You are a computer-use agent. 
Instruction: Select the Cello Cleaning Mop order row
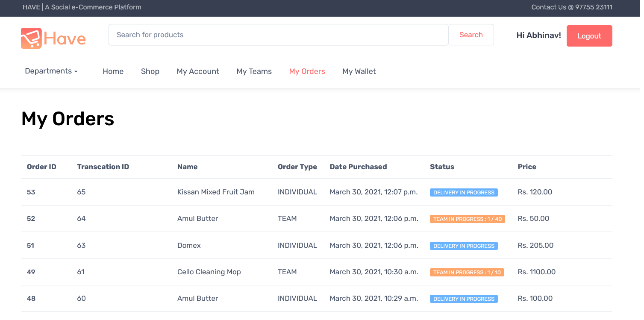click(209, 272)
